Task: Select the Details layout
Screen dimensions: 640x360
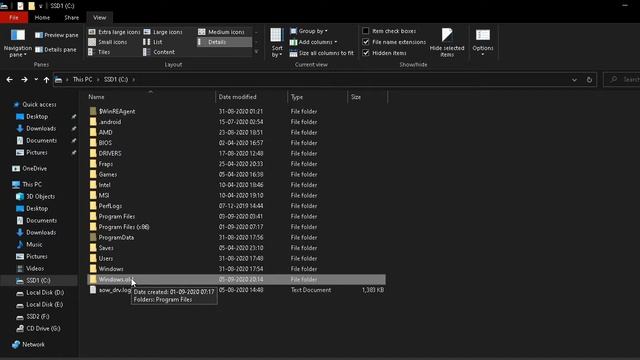Action: 224,42
